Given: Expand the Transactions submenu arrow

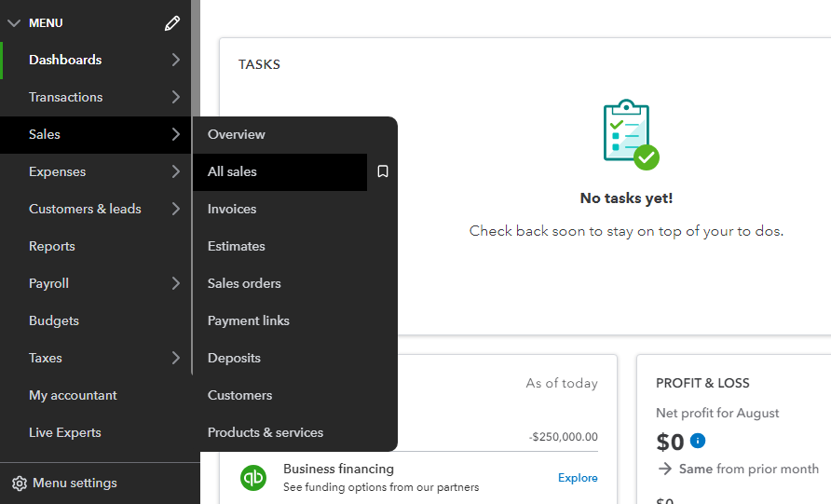Looking at the screenshot, I should tap(176, 97).
